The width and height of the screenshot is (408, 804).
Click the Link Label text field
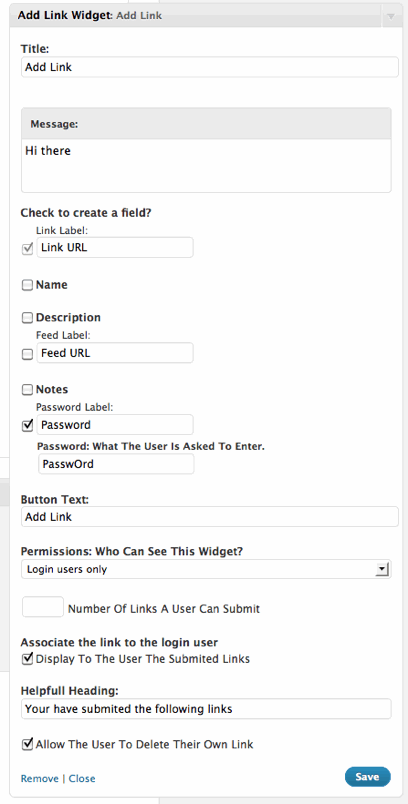coord(115,247)
